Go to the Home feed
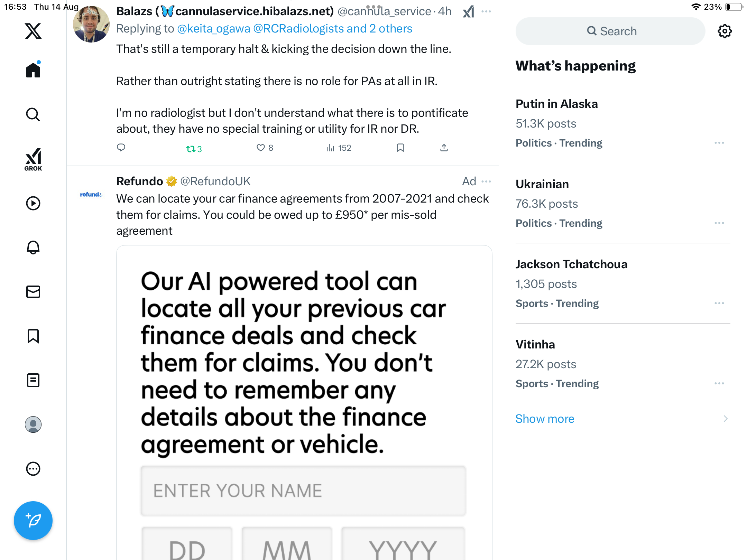 point(33,70)
